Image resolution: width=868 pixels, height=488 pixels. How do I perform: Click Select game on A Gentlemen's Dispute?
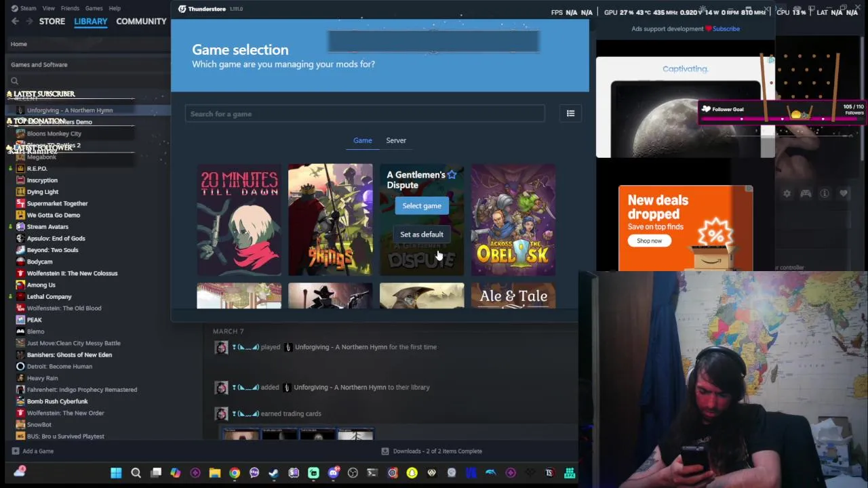click(422, 205)
